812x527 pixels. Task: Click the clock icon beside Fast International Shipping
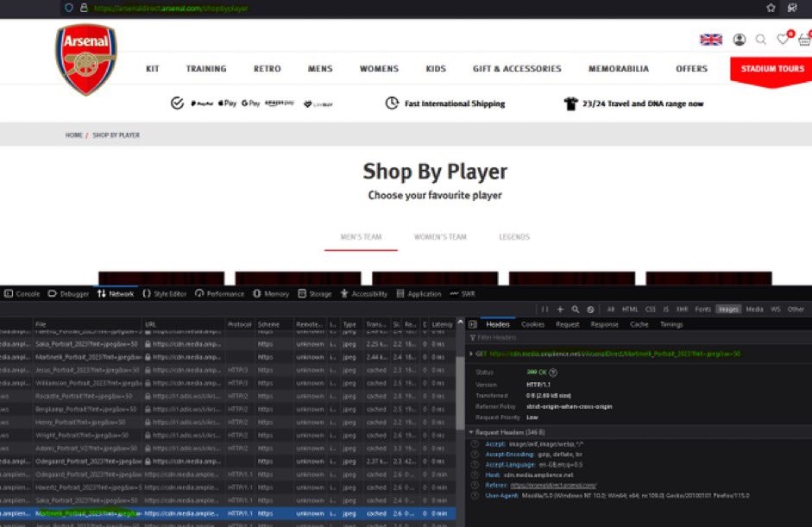pyautogui.click(x=392, y=103)
